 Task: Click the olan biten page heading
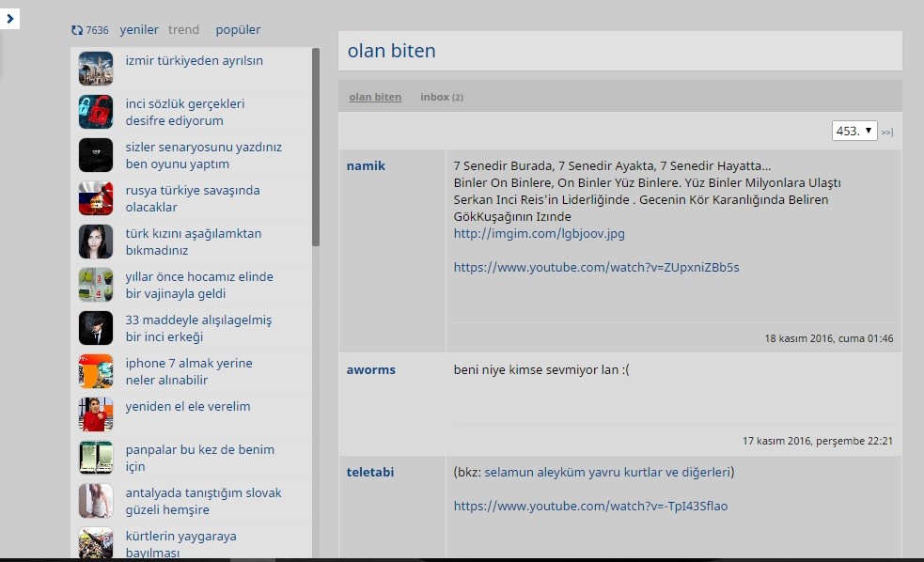pyautogui.click(x=391, y=51)
